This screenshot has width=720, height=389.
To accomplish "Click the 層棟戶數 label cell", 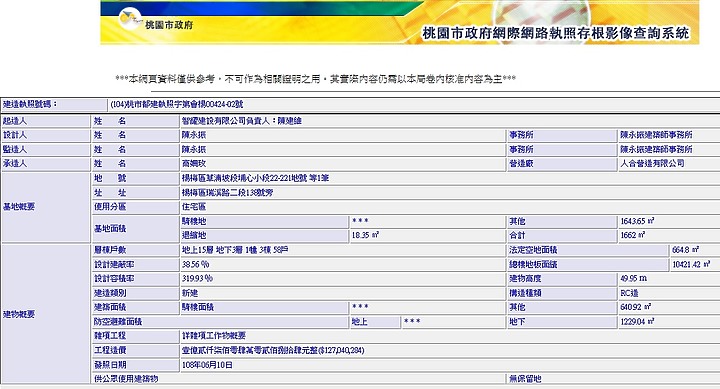I will point(135,250).
